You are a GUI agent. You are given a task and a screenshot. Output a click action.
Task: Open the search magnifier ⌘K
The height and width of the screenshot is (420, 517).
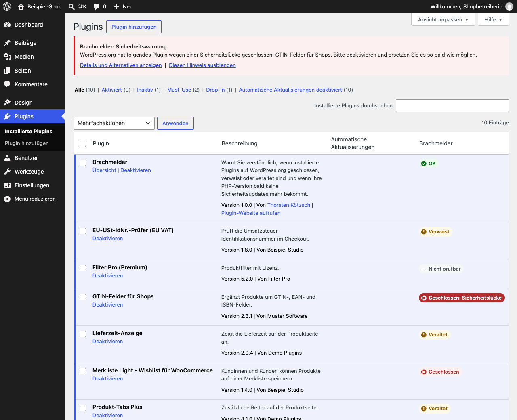78,6
